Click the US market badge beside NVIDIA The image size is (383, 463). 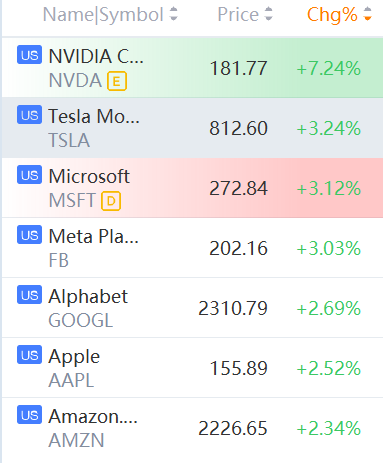click(x=29, y=55)
